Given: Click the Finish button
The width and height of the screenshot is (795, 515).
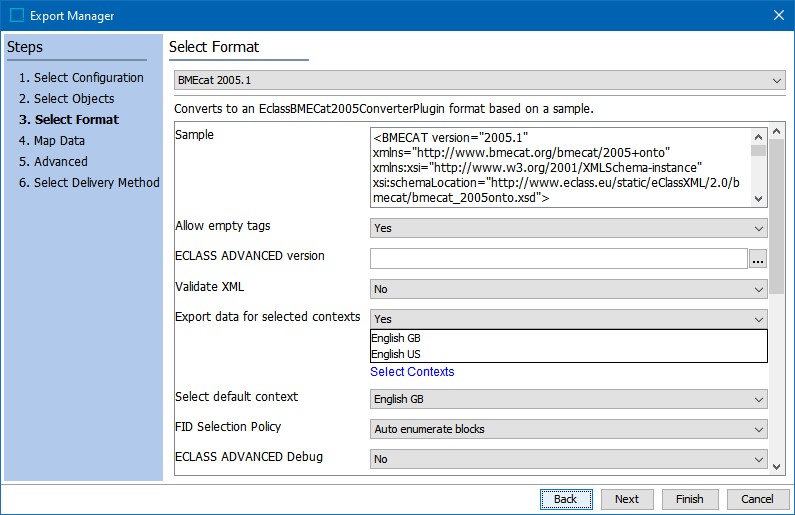Looking at the screenshot, I should [689, 499].
